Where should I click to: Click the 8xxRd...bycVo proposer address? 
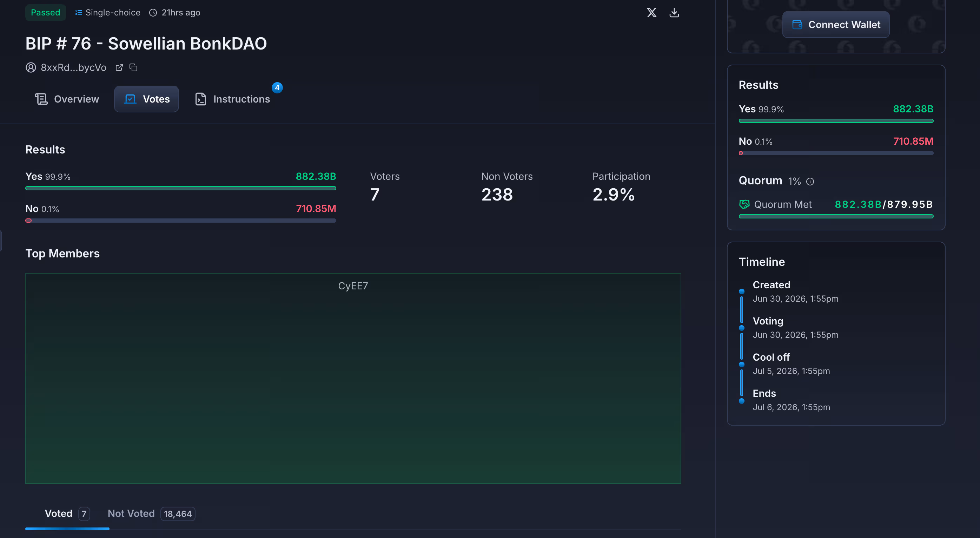73,67
